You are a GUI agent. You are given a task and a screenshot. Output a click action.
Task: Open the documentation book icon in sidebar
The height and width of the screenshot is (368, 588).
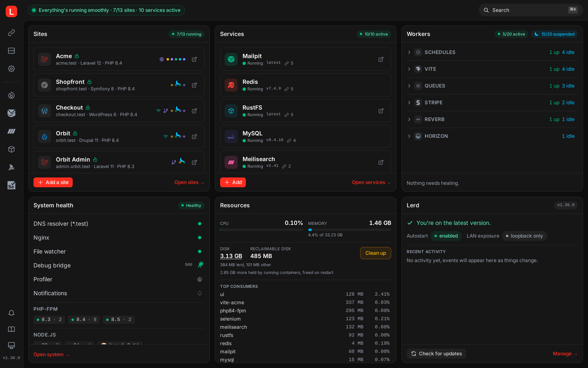[11, 329]
